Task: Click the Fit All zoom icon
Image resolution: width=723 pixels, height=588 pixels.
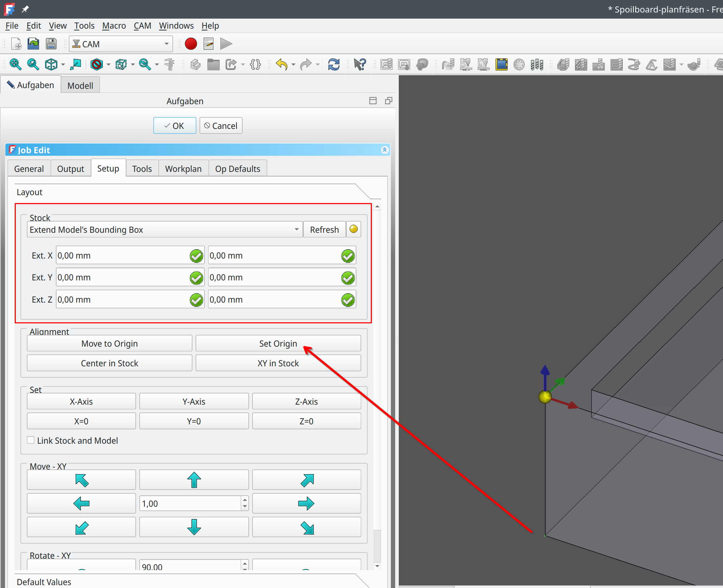Action: [x=15, y=64]
